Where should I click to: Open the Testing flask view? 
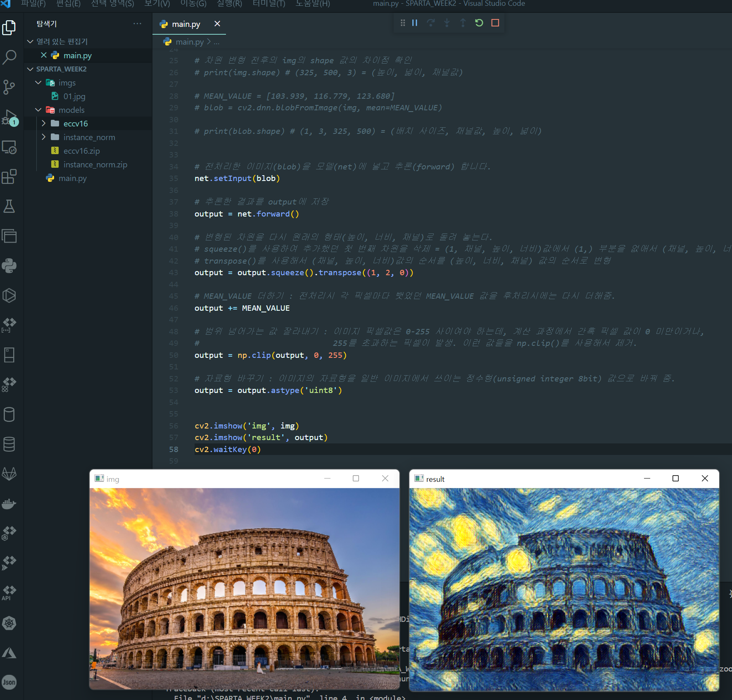(9, 206)
